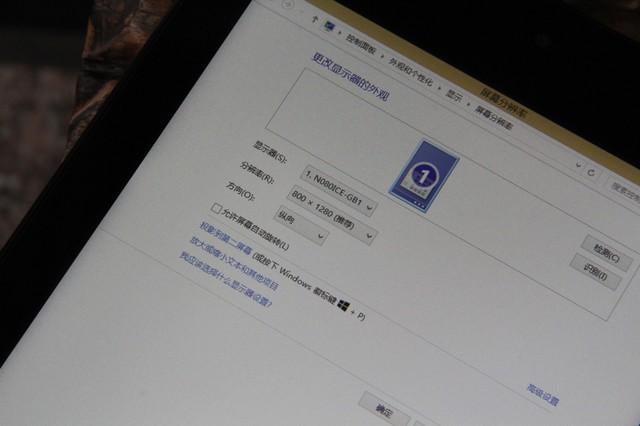Expand the chevron after 显示 breadcrumb
Viewport: 640px width, 426px height.
point(468,104)
